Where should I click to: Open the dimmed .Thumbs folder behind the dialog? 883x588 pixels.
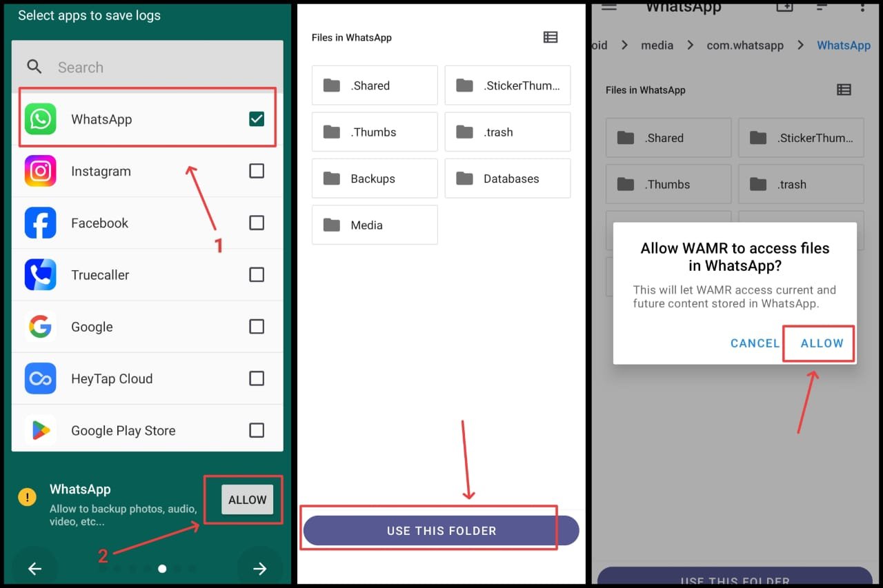pyautogui.click(x=668, y=185)
